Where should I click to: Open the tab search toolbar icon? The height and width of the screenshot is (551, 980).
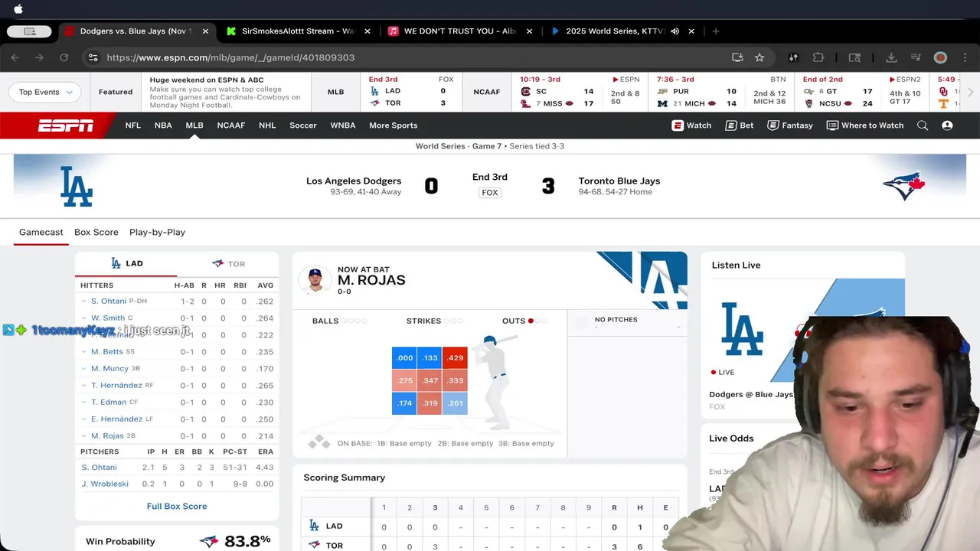click(854, 57)
